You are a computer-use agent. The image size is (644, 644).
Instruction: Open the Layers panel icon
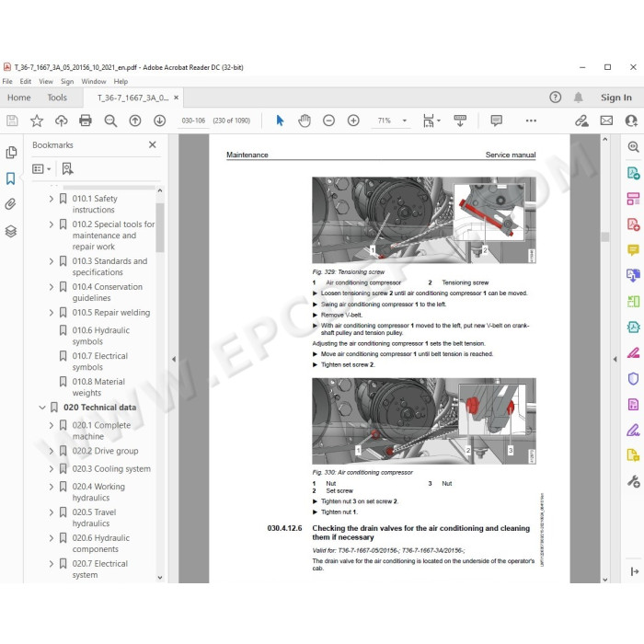pos(11,231)
